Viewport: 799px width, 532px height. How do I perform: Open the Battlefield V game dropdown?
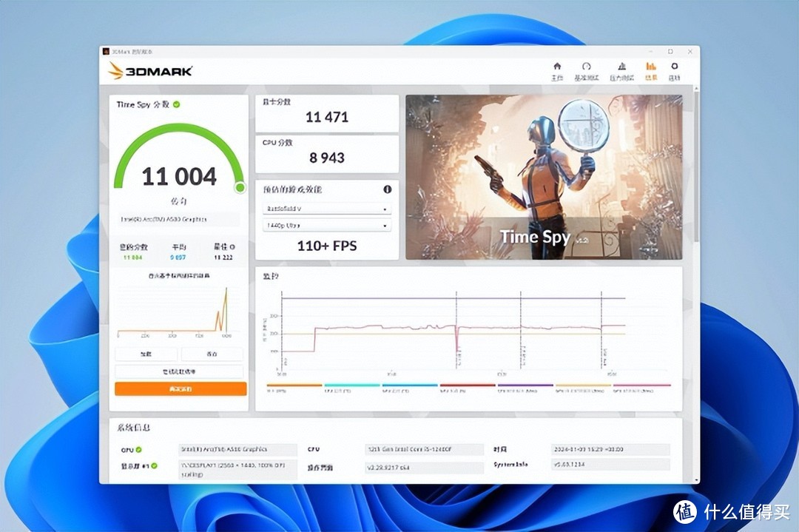pos(327,209)
